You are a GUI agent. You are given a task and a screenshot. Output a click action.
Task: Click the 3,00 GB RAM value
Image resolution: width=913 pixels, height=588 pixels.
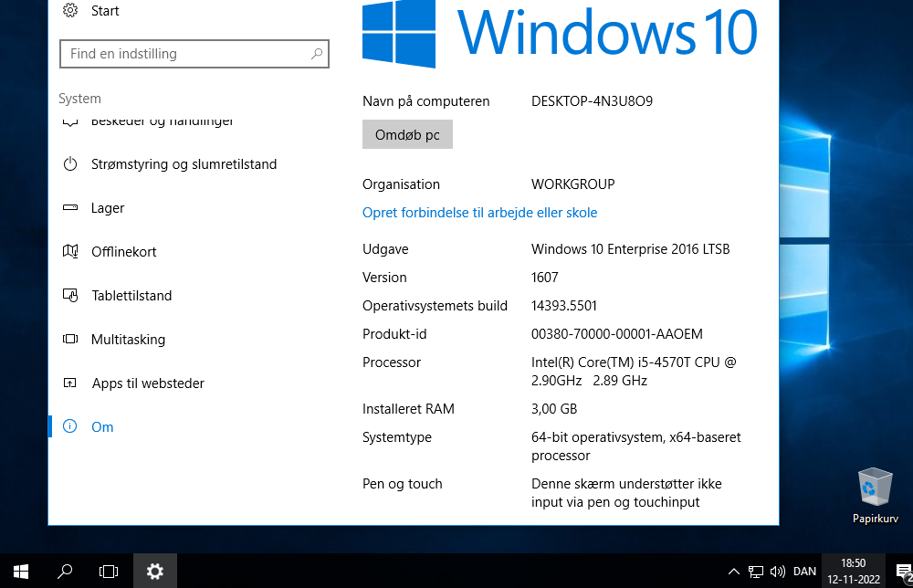pyautogui.click(x=554, y=409)
